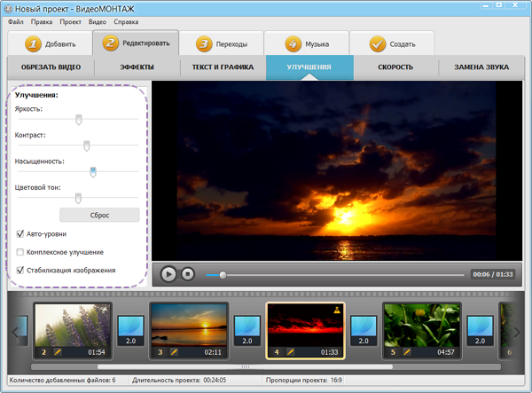532x393 pixels.
Task: Click the app icon in the title bar
Action: click(8, 9)
